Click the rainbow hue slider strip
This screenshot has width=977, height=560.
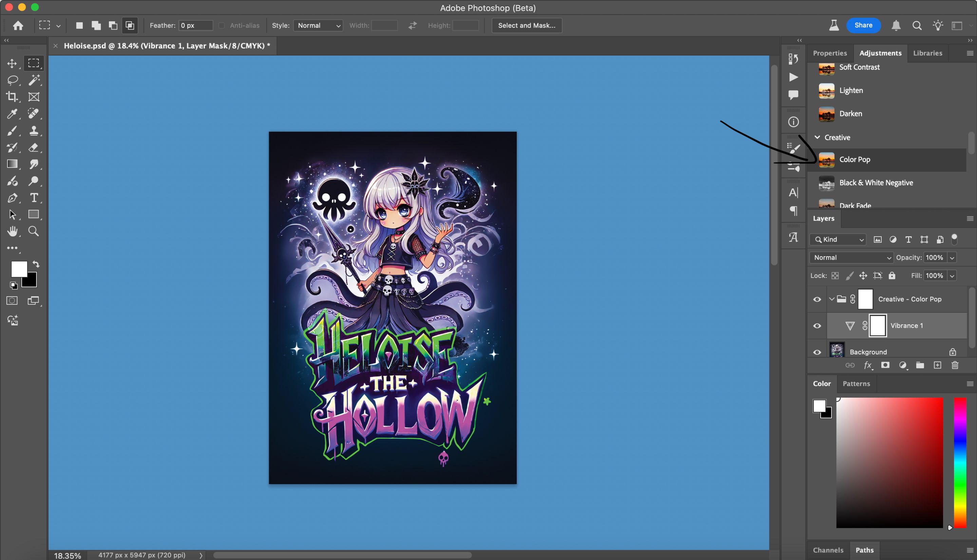pos(960,463)
